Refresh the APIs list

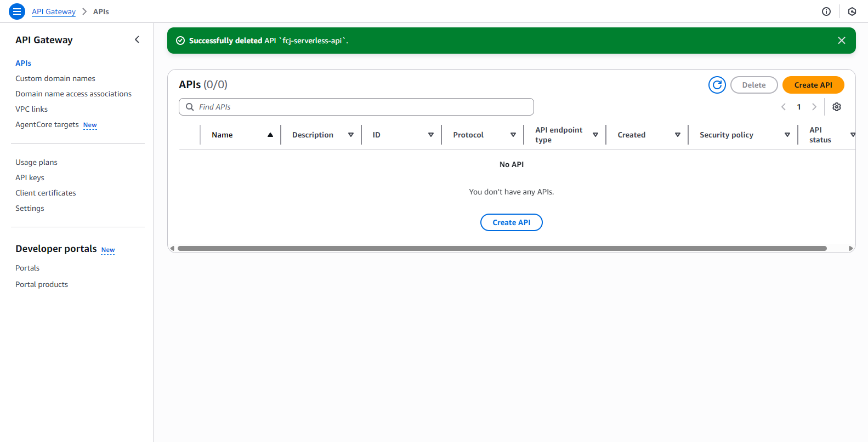717,85
